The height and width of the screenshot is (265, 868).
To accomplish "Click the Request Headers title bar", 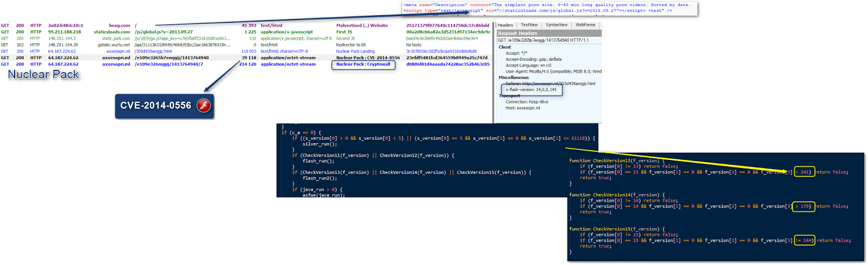I will tap(549, 33).
